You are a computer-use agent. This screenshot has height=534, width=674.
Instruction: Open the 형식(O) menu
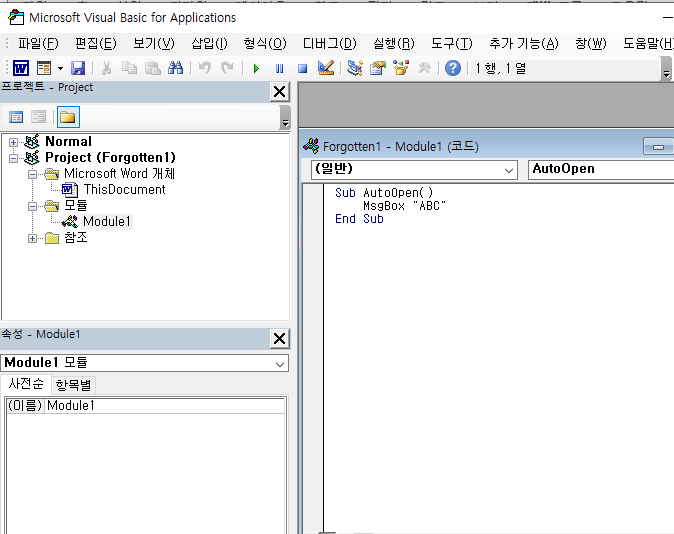point(265,43)
